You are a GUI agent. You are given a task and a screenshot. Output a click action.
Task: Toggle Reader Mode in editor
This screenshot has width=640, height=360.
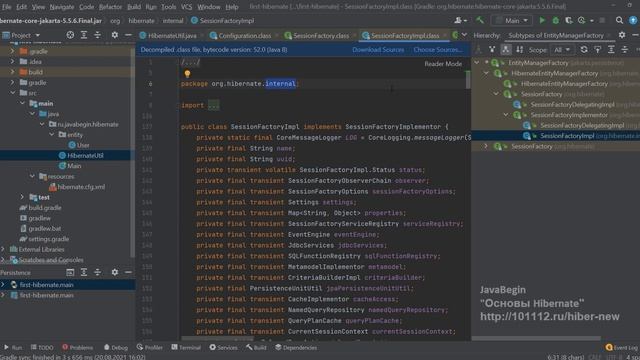443,64
